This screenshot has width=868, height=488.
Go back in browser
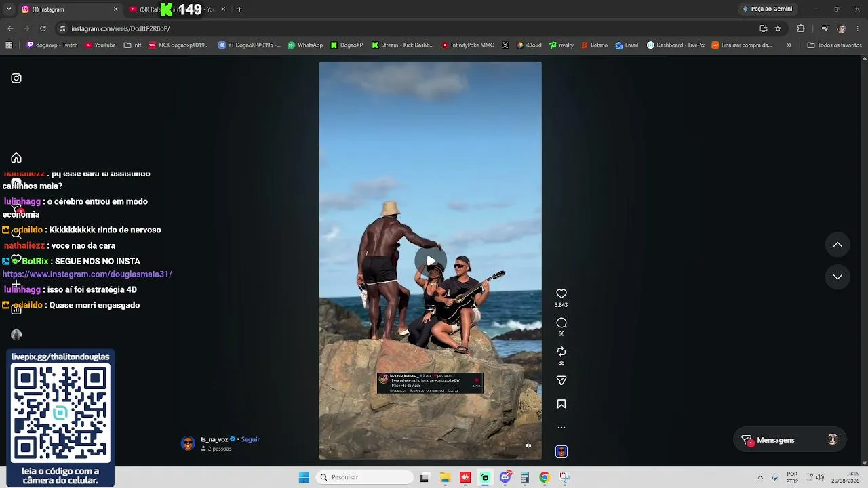[x=10, y=28]
